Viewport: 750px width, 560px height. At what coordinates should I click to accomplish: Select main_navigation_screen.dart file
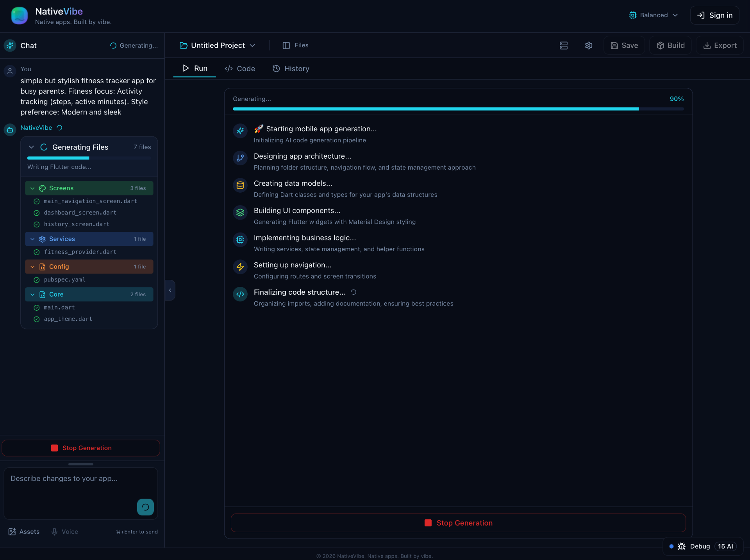point(90,201)
